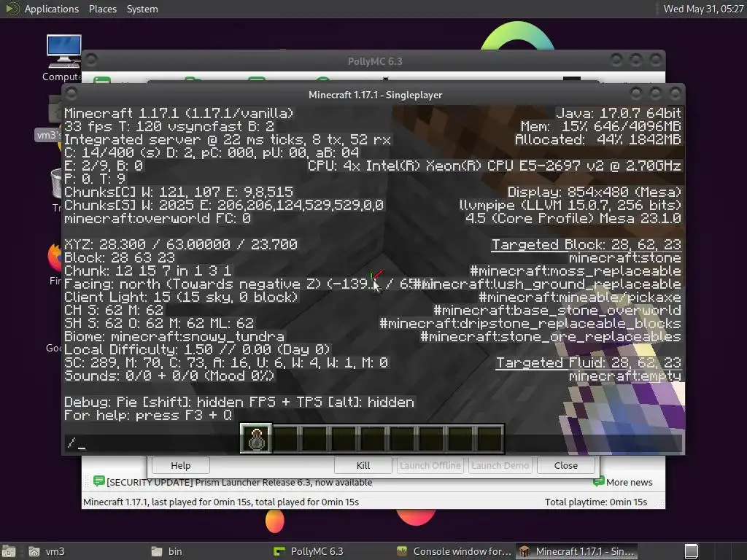
Task: Click the 'Targeted Block: 28, 62, 23' text
Action: pos(586,245)
